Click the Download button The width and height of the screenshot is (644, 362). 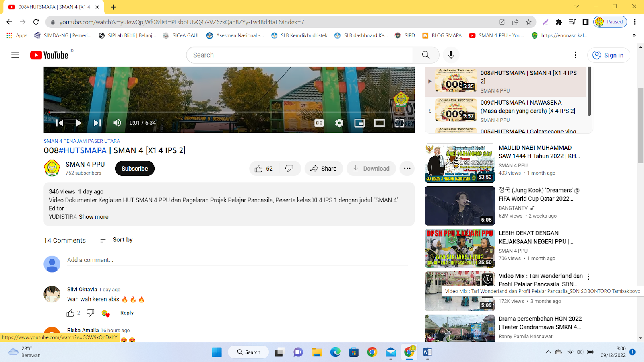(371, 169)
